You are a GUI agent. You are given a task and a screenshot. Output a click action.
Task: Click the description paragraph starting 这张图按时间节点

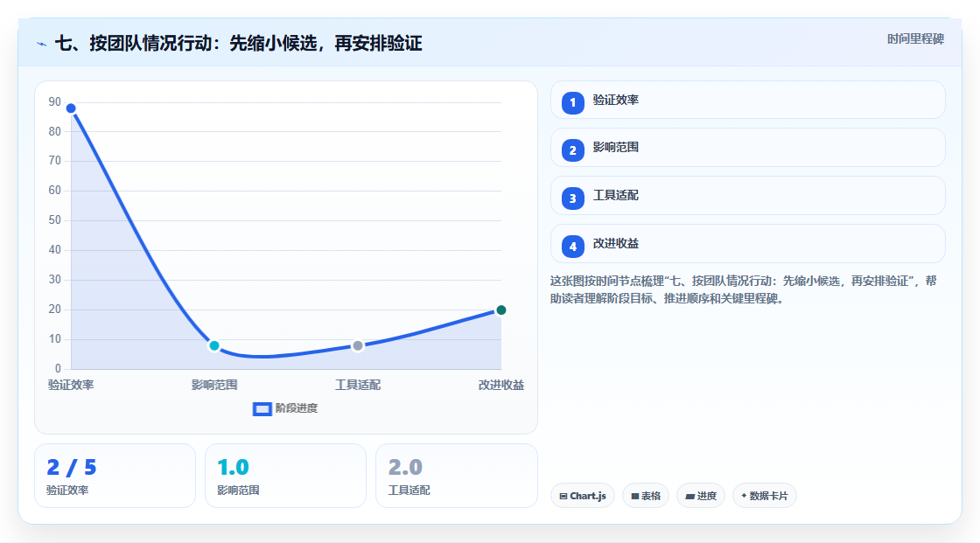tap(743, 290)
